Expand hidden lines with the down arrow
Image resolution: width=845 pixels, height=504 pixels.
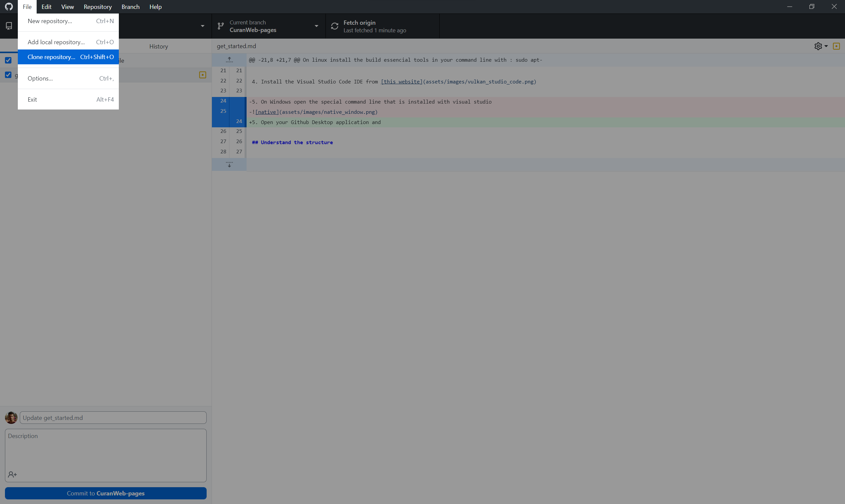coord(229,165)
